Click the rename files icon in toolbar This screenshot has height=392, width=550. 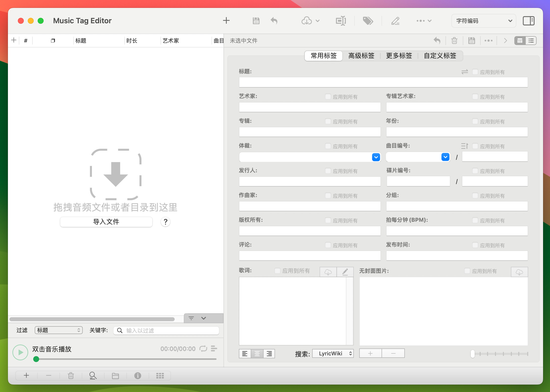pyautogui.click(x=341, y=21)
